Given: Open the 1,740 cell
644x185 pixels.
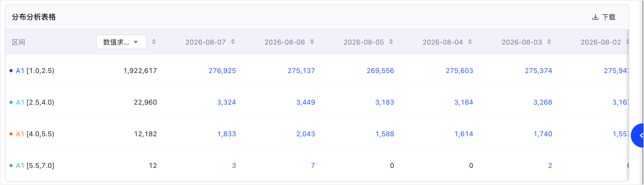Looking at the screenshot, I should [x=543, y=134].
